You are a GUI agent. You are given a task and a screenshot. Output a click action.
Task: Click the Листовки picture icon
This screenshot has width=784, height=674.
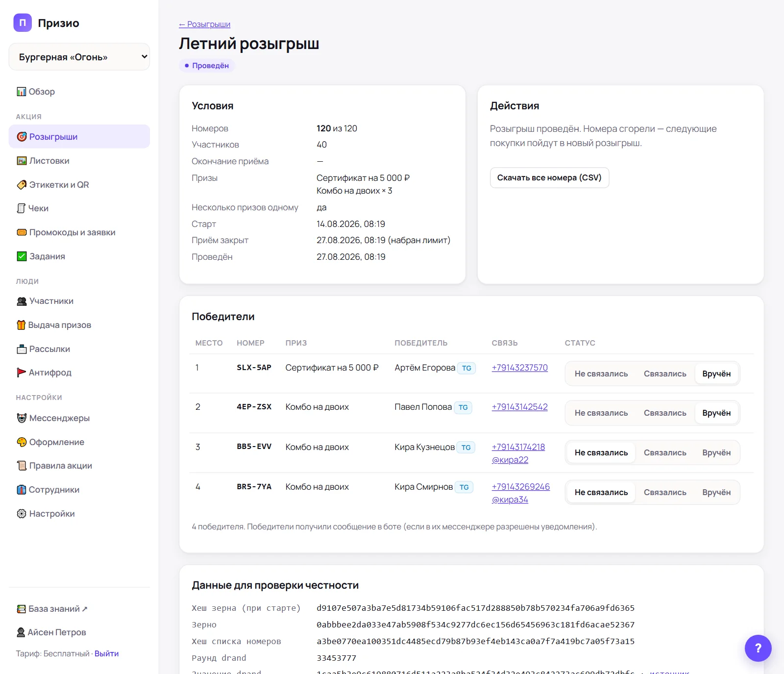[22, 161]
